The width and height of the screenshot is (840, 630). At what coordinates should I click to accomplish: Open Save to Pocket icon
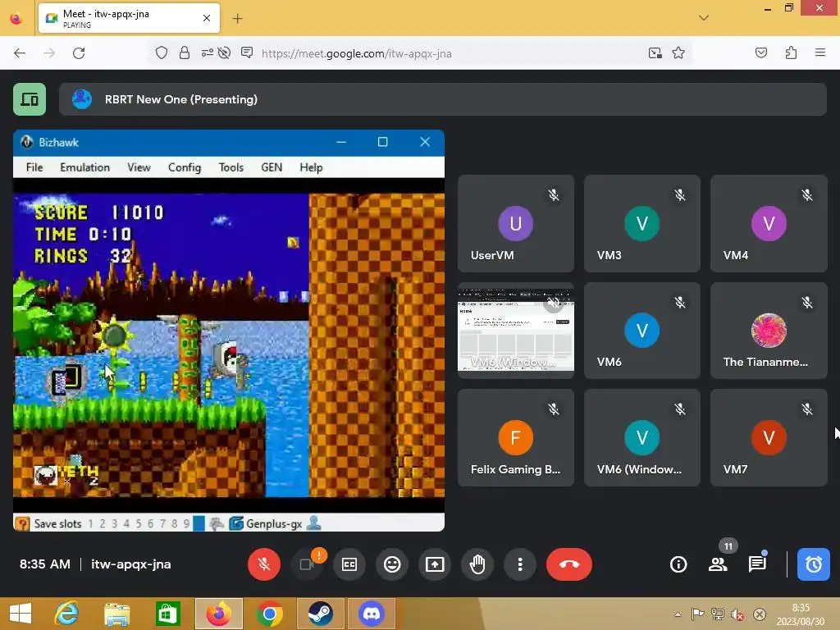(x=760, y=52)
